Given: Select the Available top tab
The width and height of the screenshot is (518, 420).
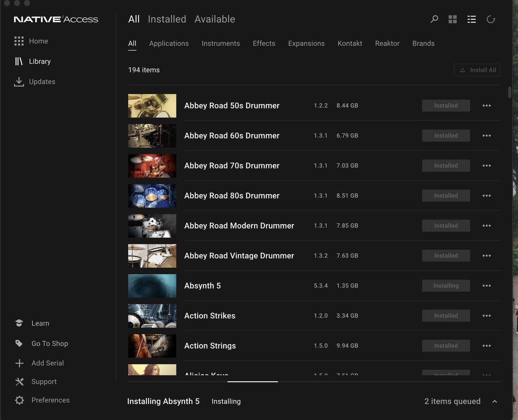Looking at the screenshot, I should pyautogui.click(x=215, y=19).
